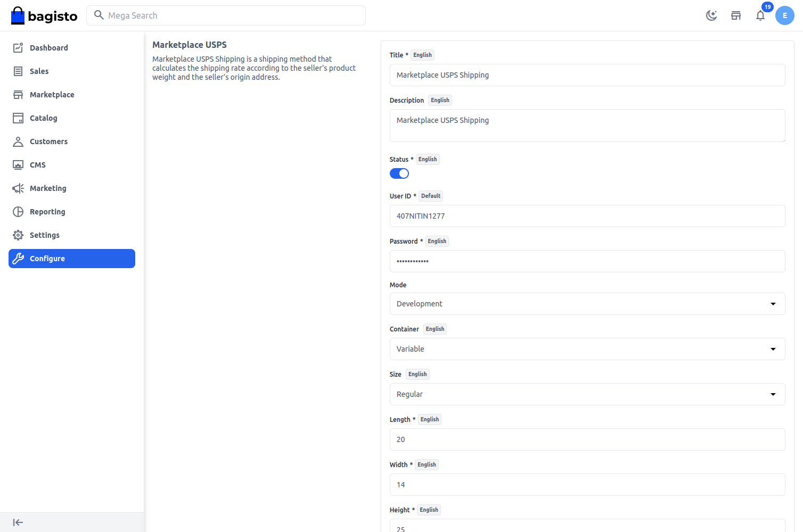Click the Dashboard sidebar icon
803x532 pixels.
click(x=18, y=48)
